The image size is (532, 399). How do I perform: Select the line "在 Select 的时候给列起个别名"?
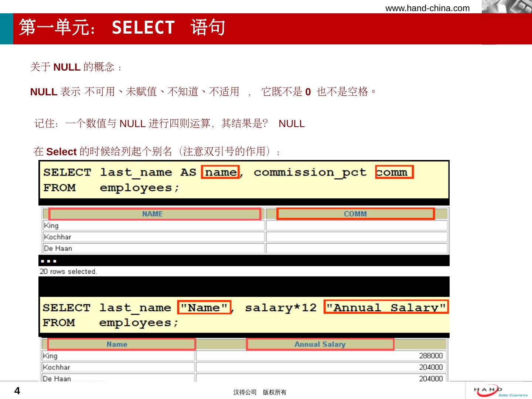coord(157,151)
